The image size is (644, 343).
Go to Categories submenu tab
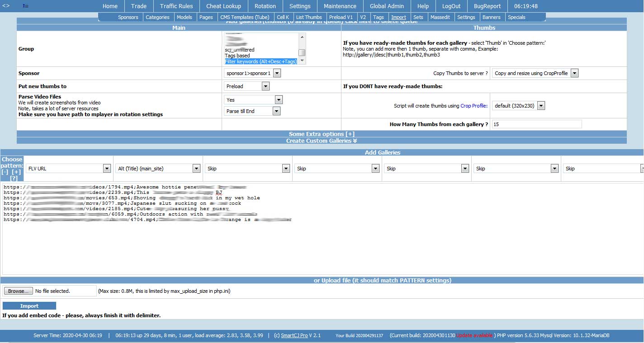coord(158,17)
